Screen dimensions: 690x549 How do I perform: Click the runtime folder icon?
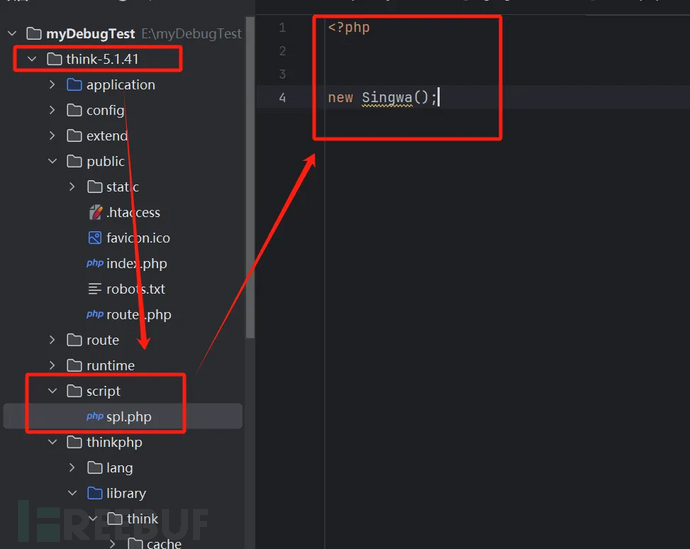(x=74, y=365)
